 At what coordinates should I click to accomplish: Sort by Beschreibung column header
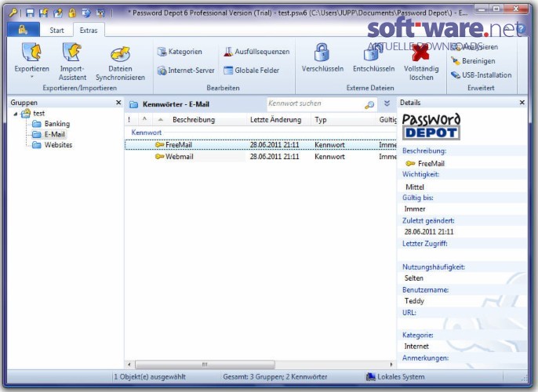(x=194, y=120)
